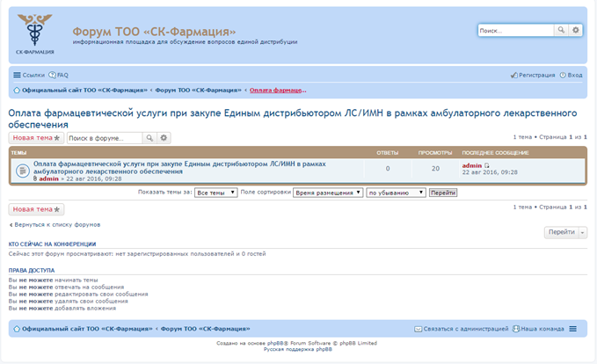Click the magnifier search button in the header
This screenshot has height=364, width=597.
561,30
